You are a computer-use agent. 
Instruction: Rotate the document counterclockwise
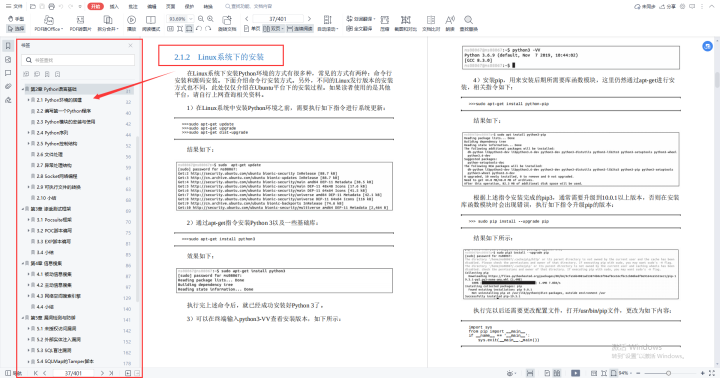click(199, 28)
